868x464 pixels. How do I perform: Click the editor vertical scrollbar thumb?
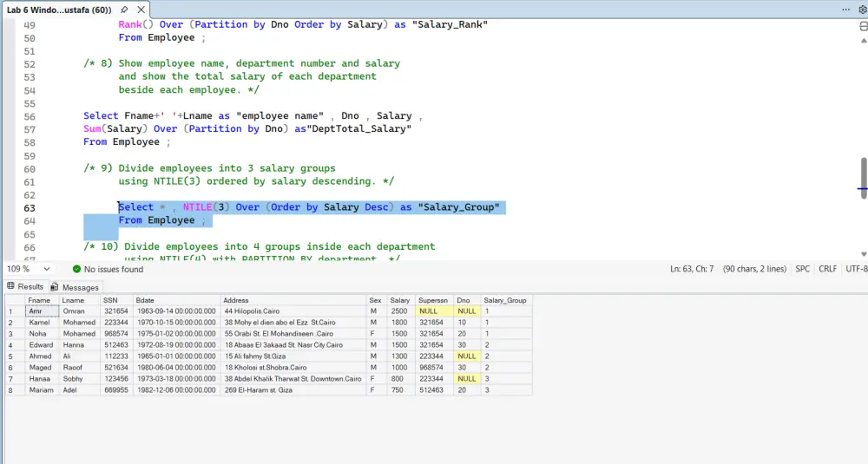pos(864,178)
